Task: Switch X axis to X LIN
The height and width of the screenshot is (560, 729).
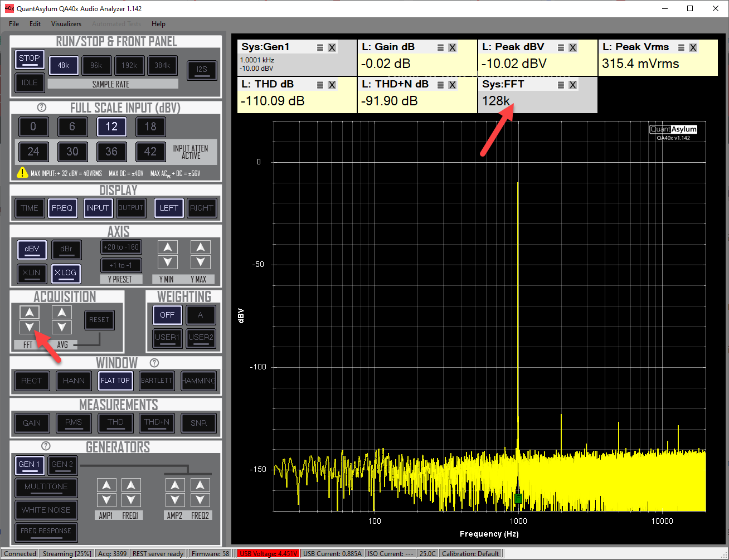Action: tap(32, 273)
